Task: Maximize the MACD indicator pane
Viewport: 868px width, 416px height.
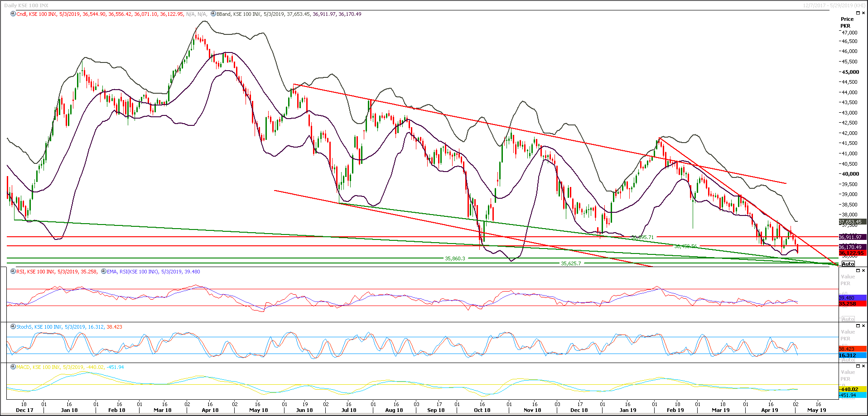Action: pyautogui.click(x=858, y=366)
